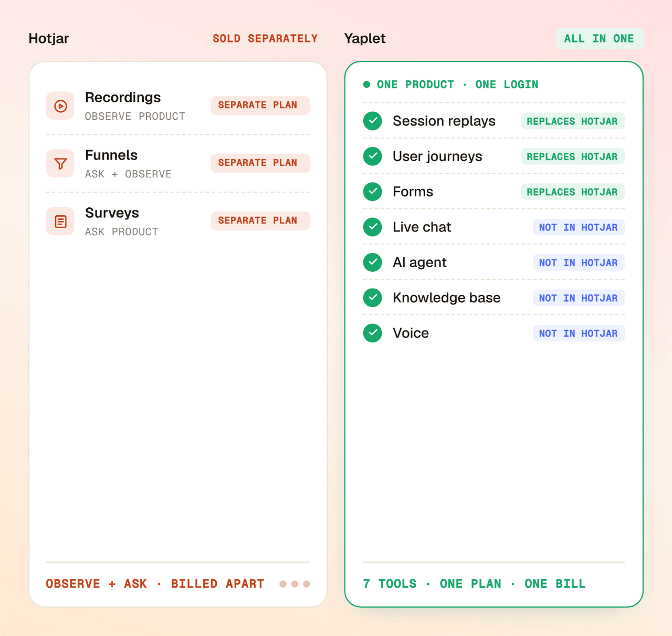The image size is (672, 636).
Task: Click the SEPARATE PLAN tag for Surveys
Action: pos(260,221)
